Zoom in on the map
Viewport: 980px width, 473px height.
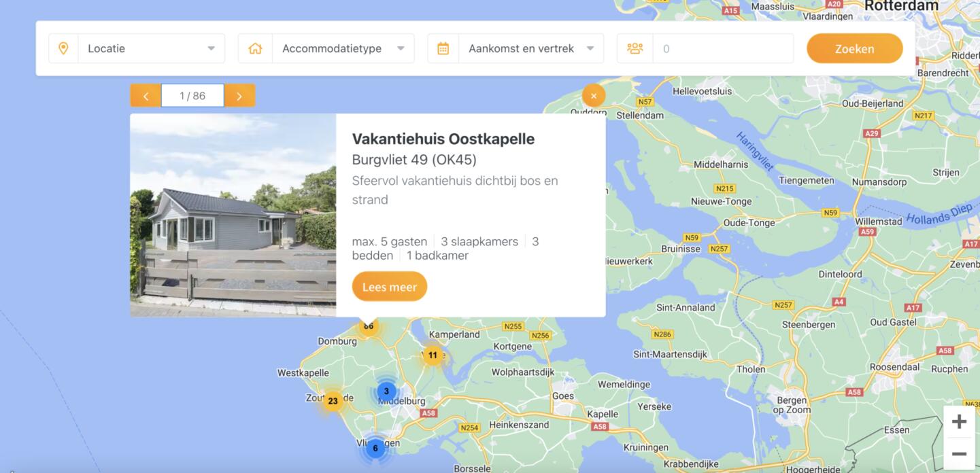tap(959, 422)
